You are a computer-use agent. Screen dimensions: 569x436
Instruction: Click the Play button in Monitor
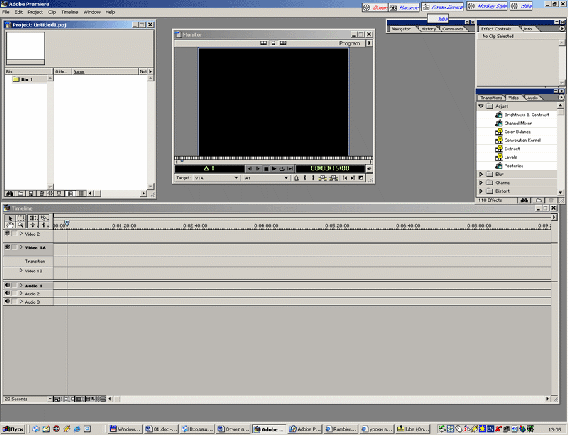[274, 169]
